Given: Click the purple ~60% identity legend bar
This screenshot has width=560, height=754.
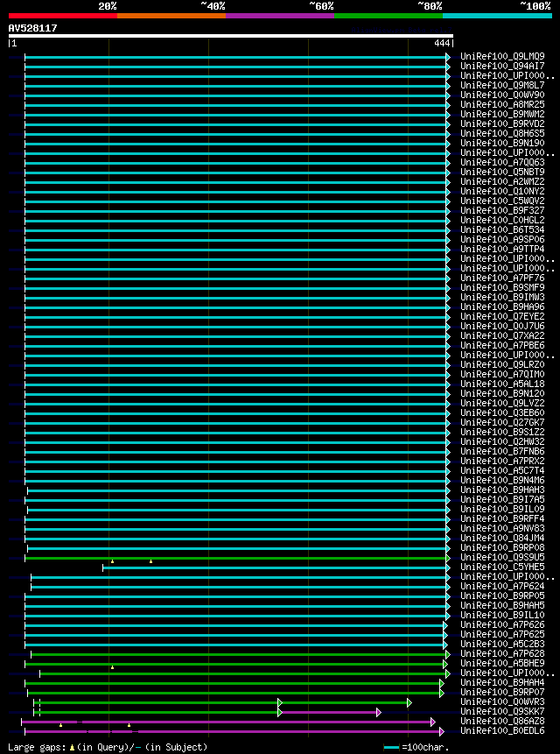Looking at the screenshot, I should 280,16.
